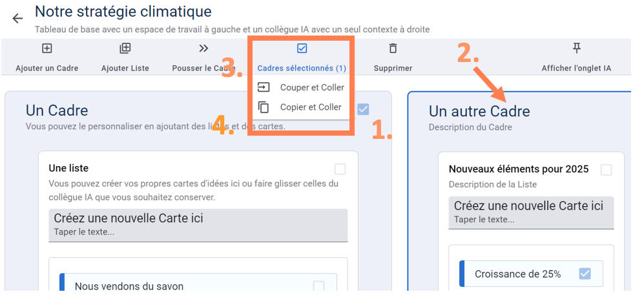Click the Afficher l'onglet IA button label

pos(576,68)
